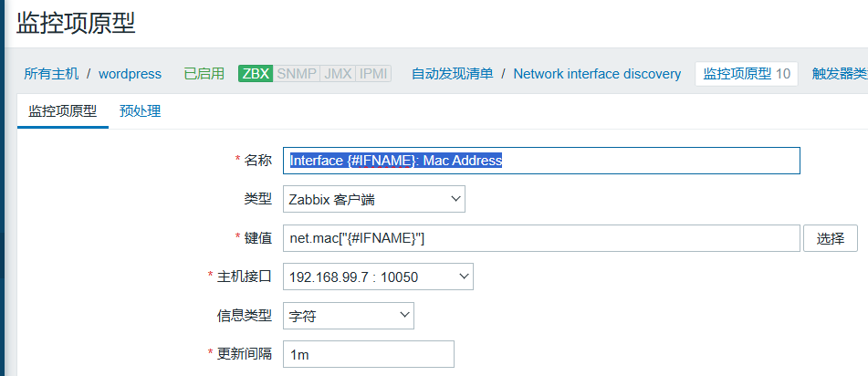
Task: Expand the 主机接口 dropdown with 192.168.99.7
Action: [x=378, y=277]
